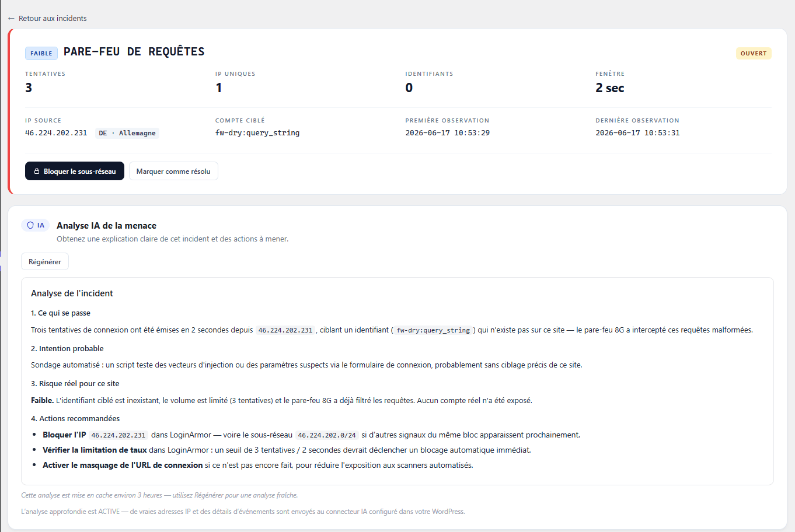Select header fw-dry:query_string under COMPTE CIBLÉ

click(257, 132)
